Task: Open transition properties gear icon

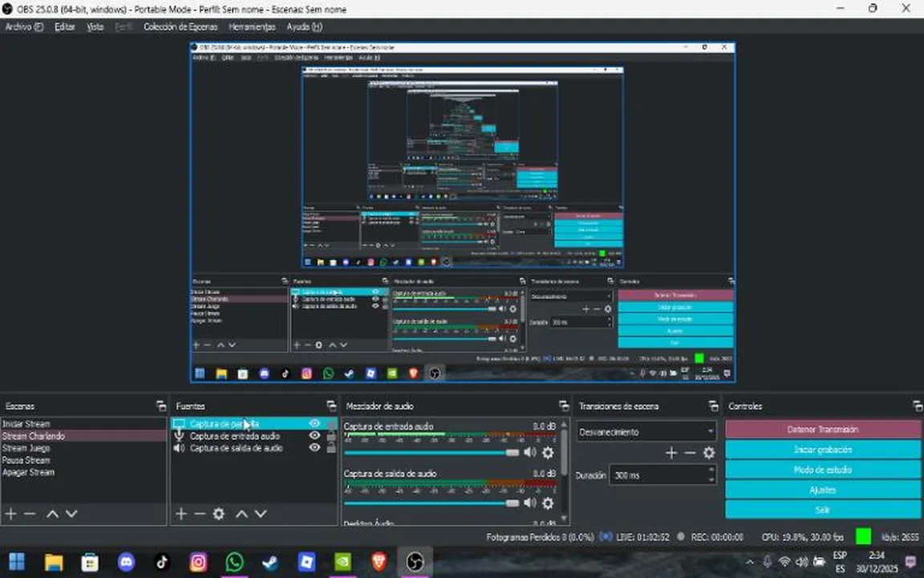Action: tap(709, 453)
